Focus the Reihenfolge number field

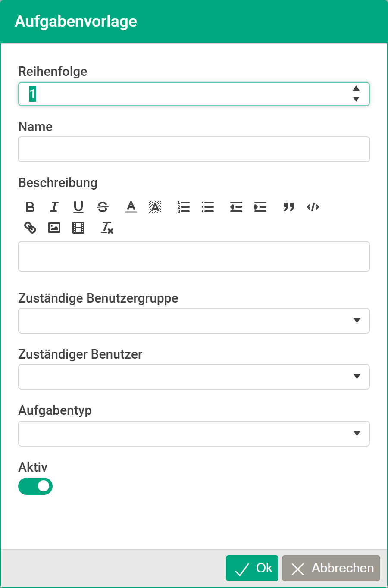pos(194,94)
